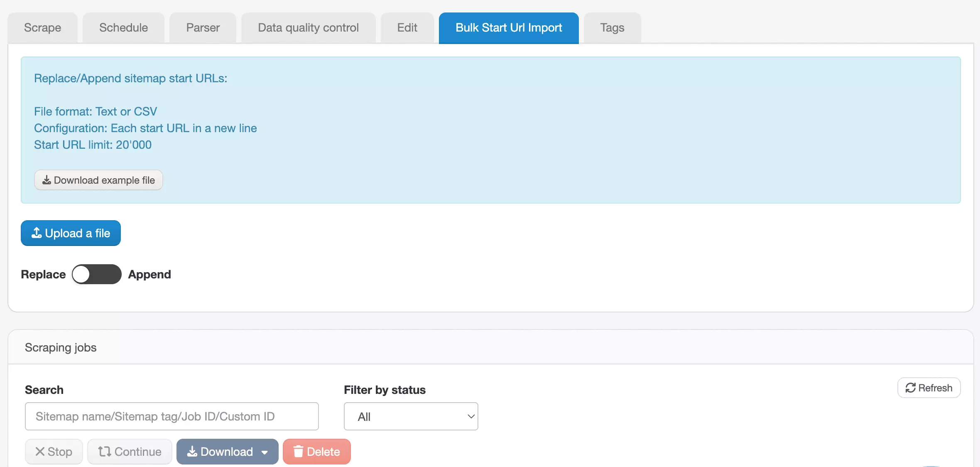Go to Data quality control tab
This screenshot has height=467, width=980.
[308, 28]
